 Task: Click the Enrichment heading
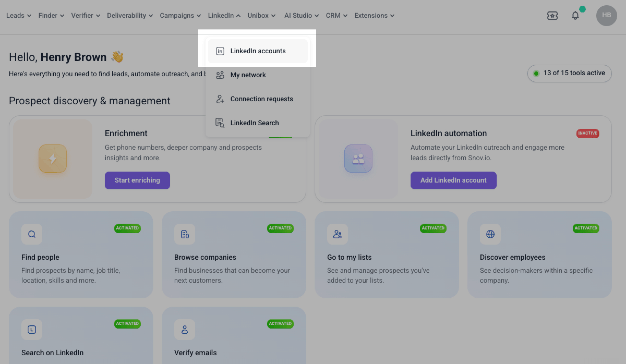(126, 133)
